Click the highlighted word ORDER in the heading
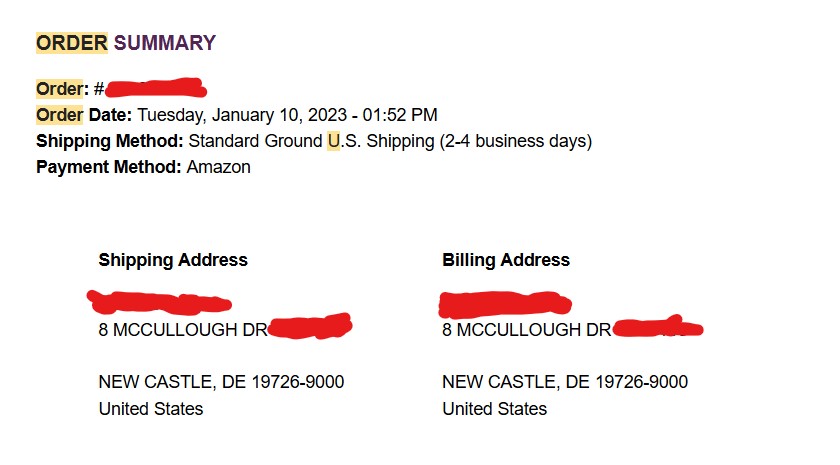This screenshot has width=840, height=465. tap(71, 43)
